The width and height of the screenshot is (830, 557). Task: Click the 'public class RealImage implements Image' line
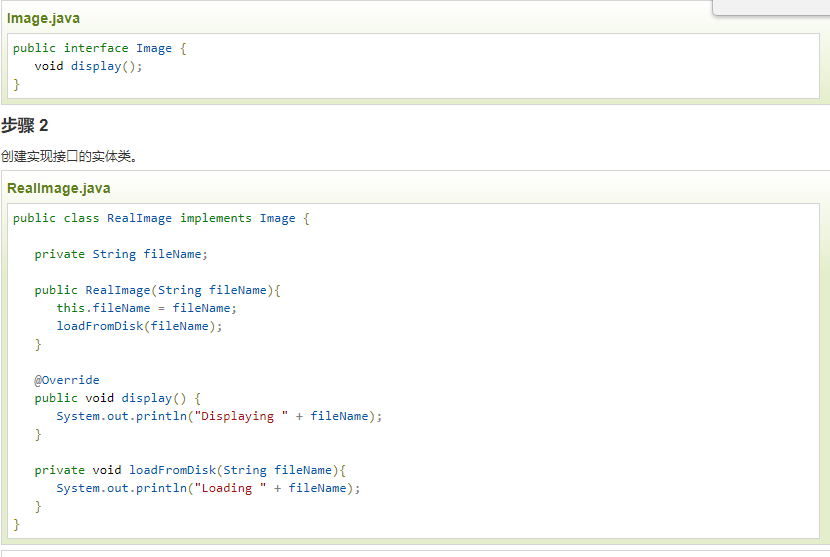(x=160, y=218)
